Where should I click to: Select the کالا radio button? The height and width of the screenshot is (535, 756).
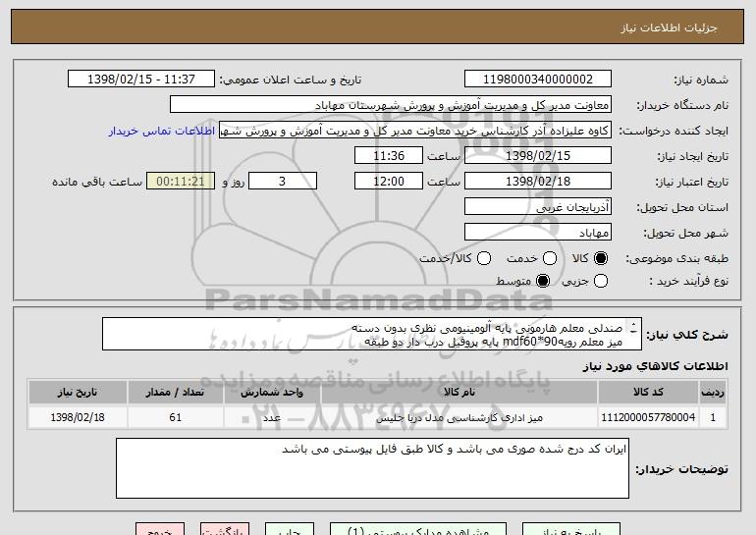coord(600,258)
